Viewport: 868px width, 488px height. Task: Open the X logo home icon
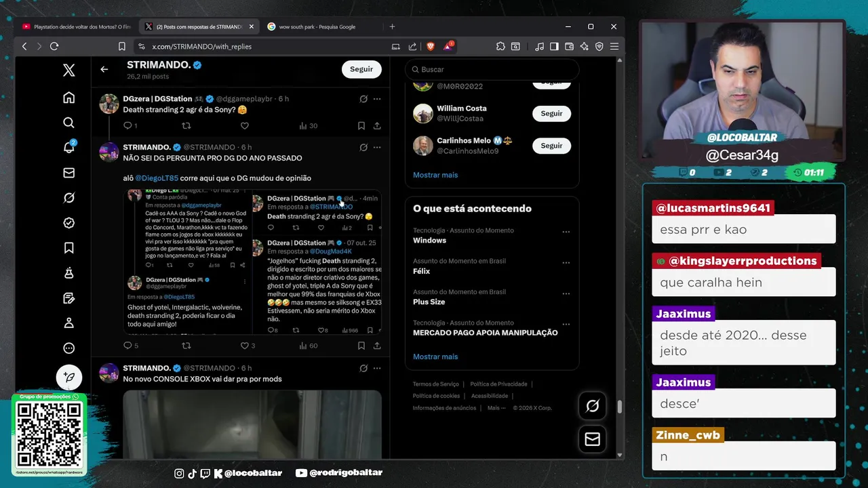tap(68, 70)
